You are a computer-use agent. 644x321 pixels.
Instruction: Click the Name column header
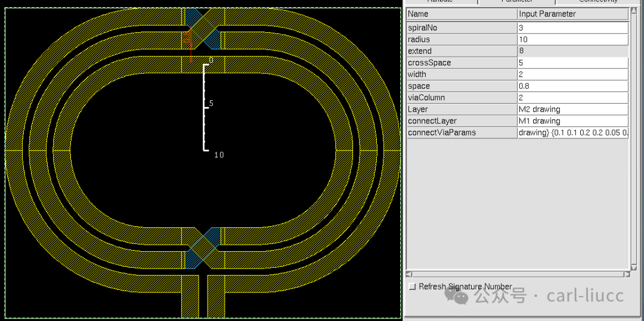click(462, 14)
